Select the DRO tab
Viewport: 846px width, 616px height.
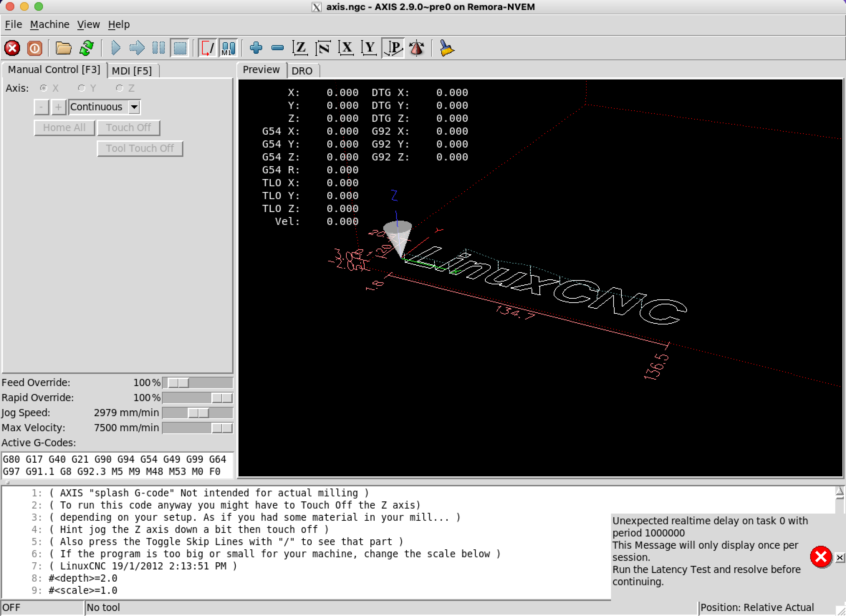tap(302, 71)
